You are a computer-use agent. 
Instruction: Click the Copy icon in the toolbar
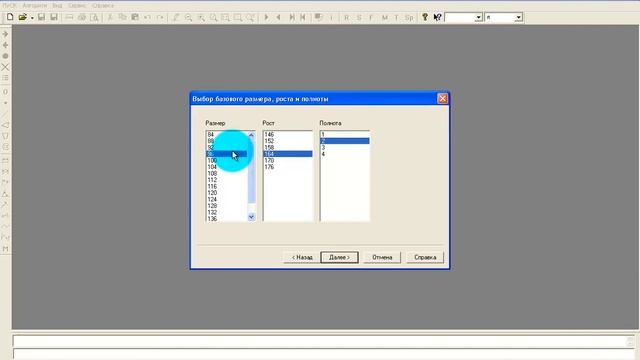[x=122, y=17]
